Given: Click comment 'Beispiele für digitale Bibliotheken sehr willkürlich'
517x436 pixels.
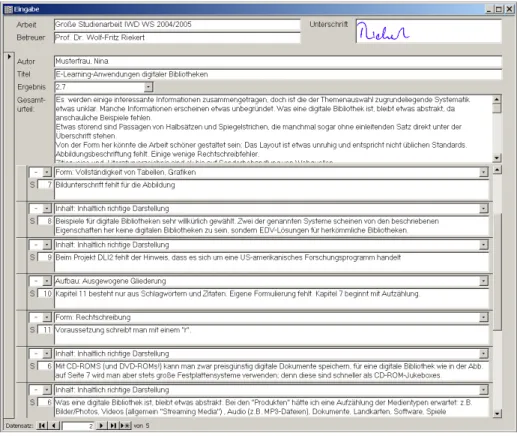Looking at the screenshot, I should (271, 226).
